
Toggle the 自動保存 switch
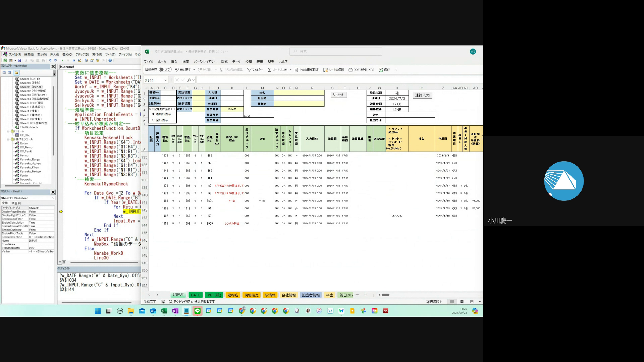tap(165, 69)
